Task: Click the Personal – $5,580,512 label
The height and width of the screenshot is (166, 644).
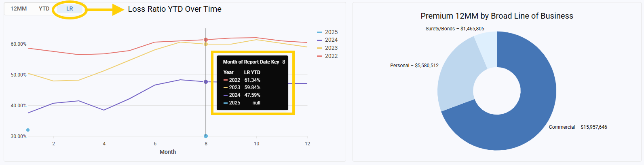Action: pos(414,66)
